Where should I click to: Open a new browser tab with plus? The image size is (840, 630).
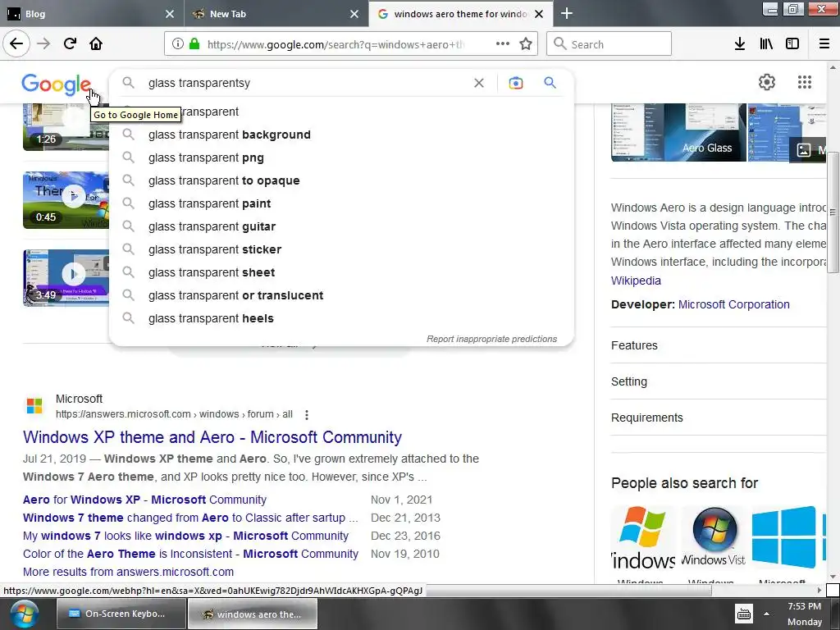click(x=566, y=13)
